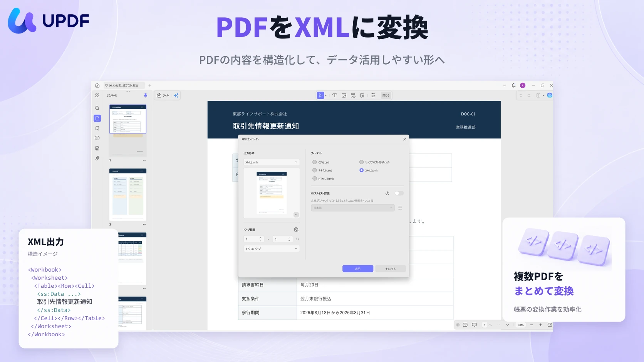Viewport: 644px width, 362px height.
Task: Click the preview page down chevron in converter
Action: coord(296,215)
